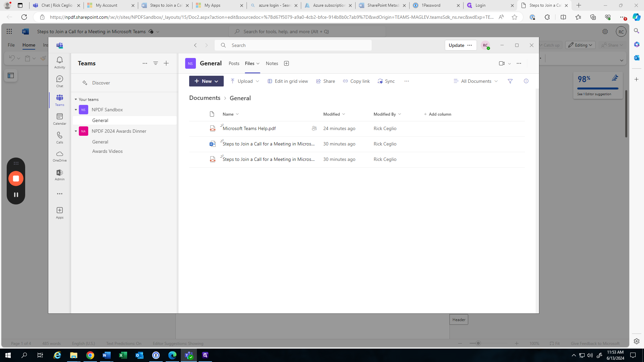This screenshot has width=644, height=362.
Task: Go forward in Teams history
Action: tap(207, 45)
